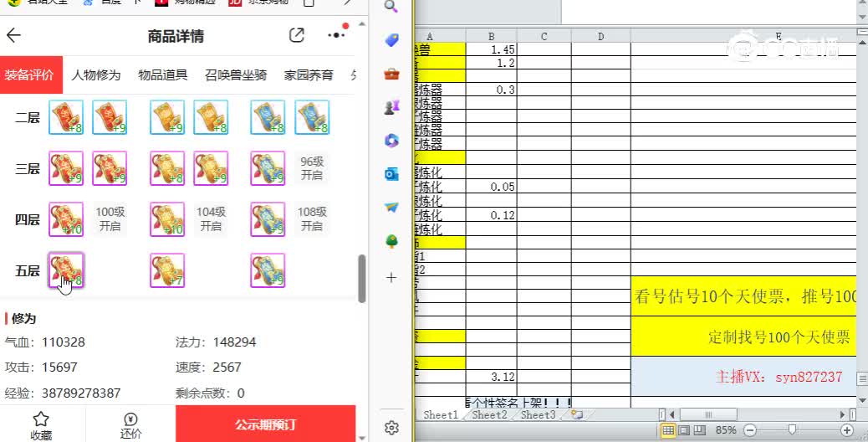Select the 三层 gold scroll marked +8
This screenshot has width=868, height=442.
[167, 167]
